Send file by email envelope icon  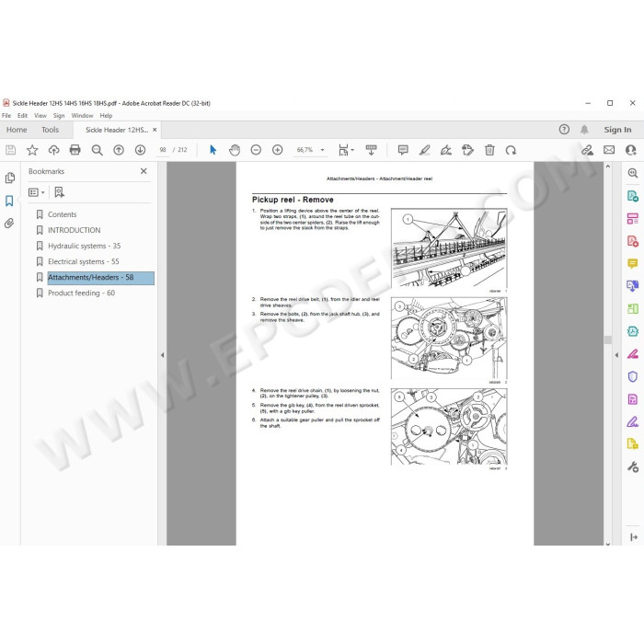pos(609,150)
